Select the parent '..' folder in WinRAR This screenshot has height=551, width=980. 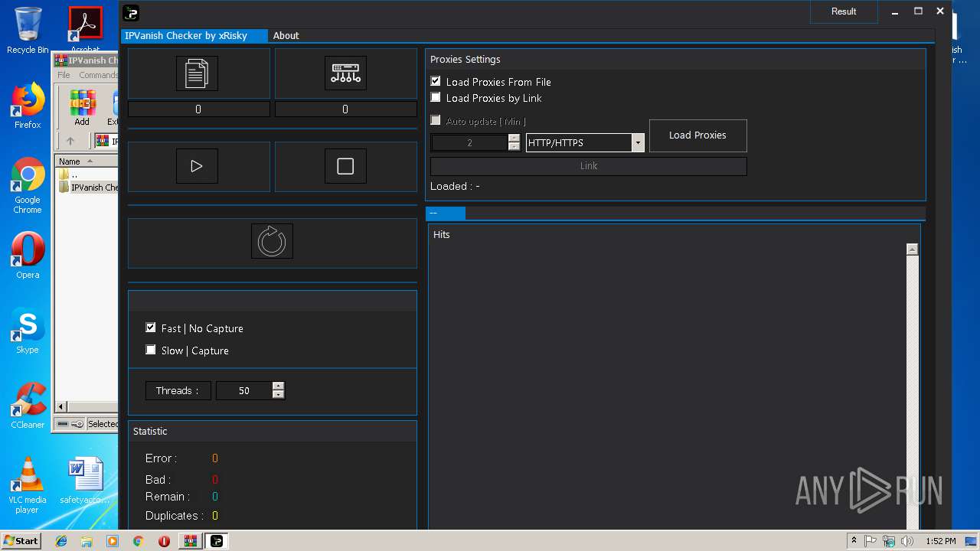coord(69,174)
